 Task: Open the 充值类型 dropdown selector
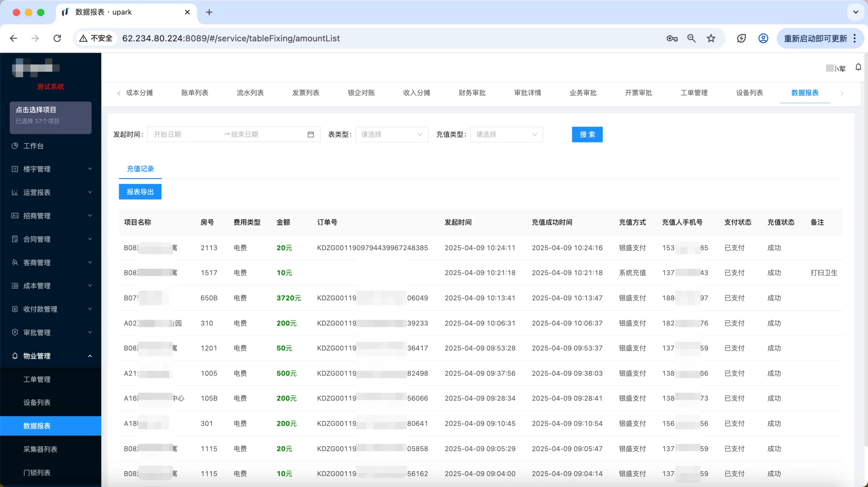[505, 134]
